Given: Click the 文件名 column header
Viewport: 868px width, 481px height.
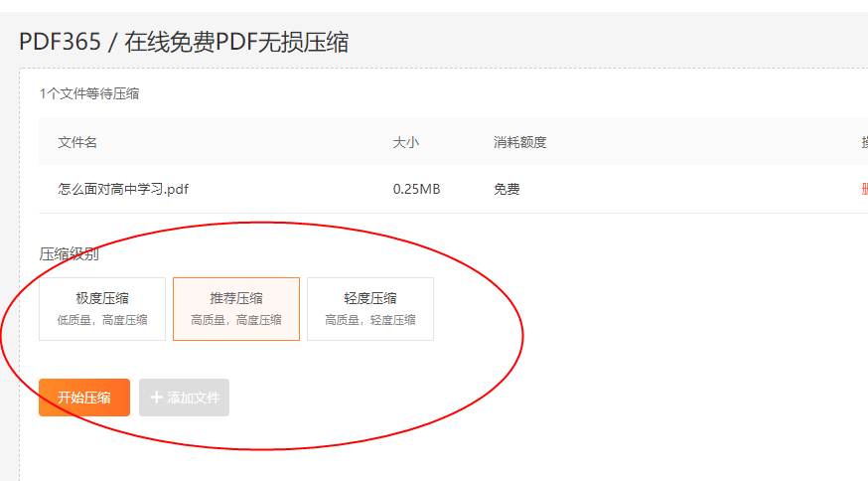Looking at the screenshot, I should [x=77, y=142].
